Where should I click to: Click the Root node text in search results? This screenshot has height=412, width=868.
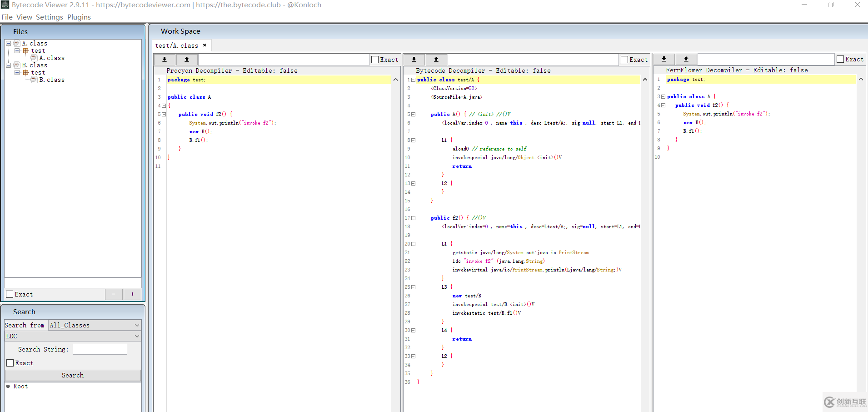coord(20,386)
